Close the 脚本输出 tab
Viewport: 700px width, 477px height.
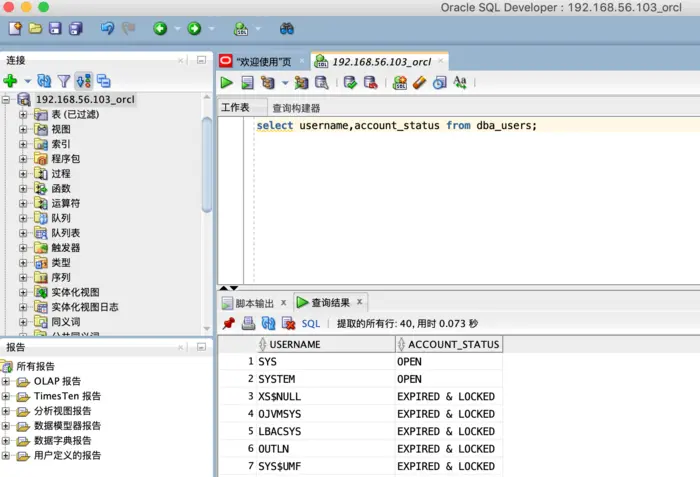(x=283, y=303)
